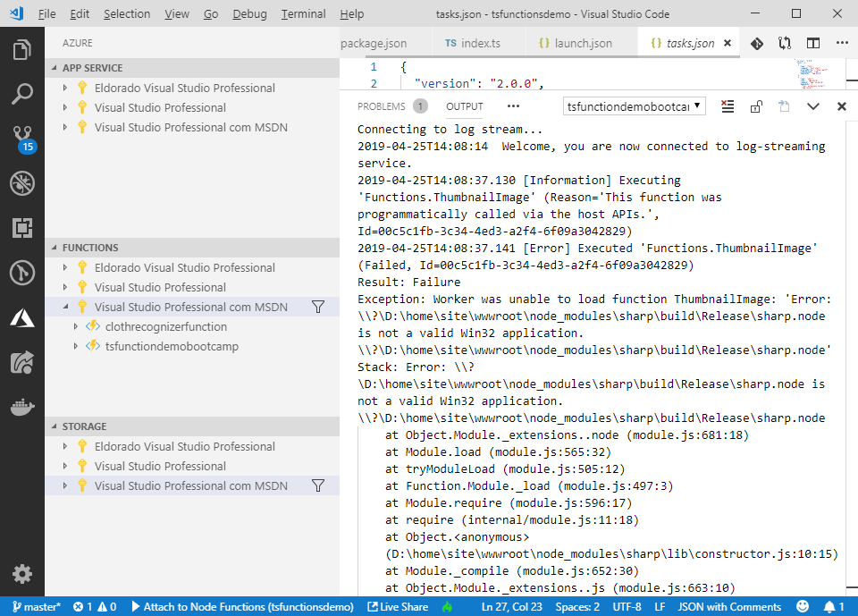The height and width of the screenshot is (616, 858).
Task: Open the Manage settings gear
Action: pos(21,574)
